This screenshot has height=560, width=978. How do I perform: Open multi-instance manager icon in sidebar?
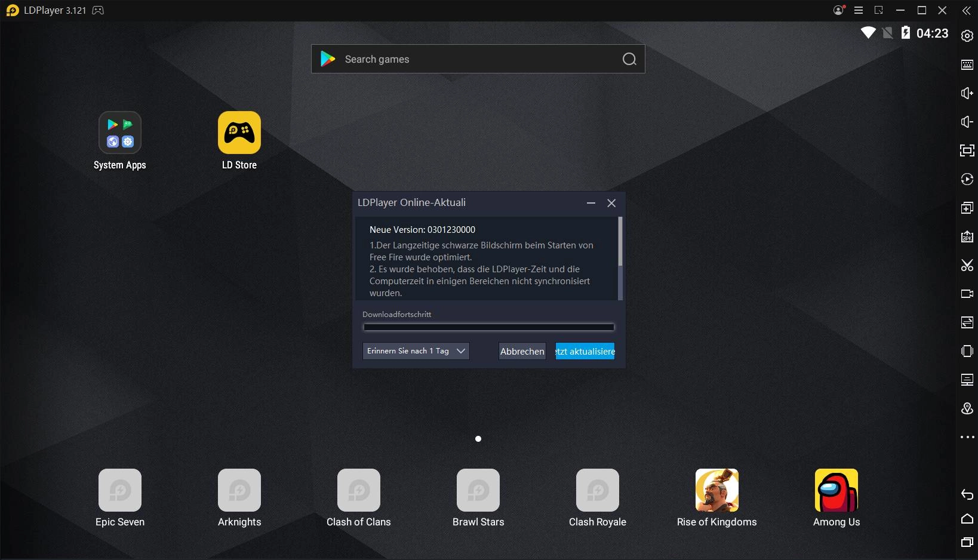click(967, 208)
